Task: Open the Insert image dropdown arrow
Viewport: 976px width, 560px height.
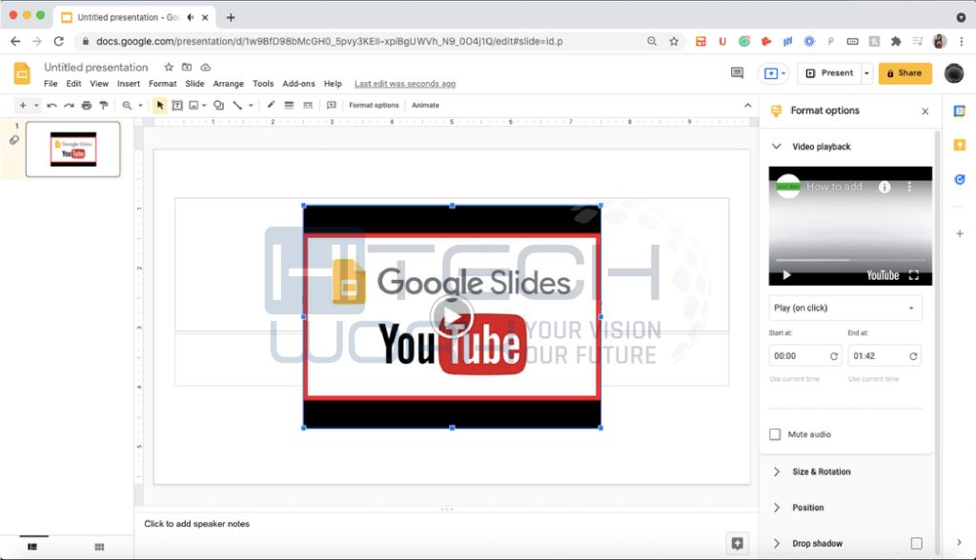Action: (204, 105)
